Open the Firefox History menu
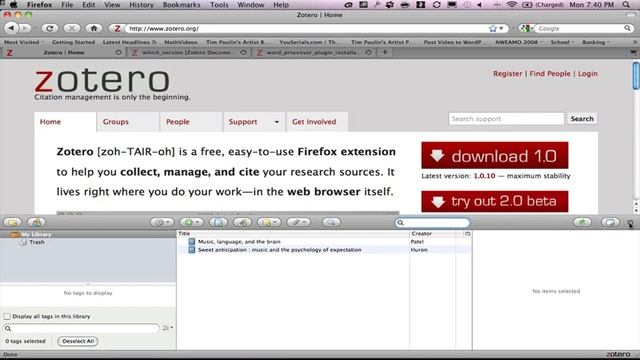The height and width of the screenshot is (360, 640). pyautogui.click(x=141, y=5)
